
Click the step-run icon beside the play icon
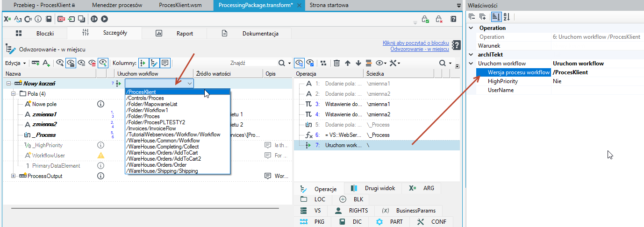94,19
